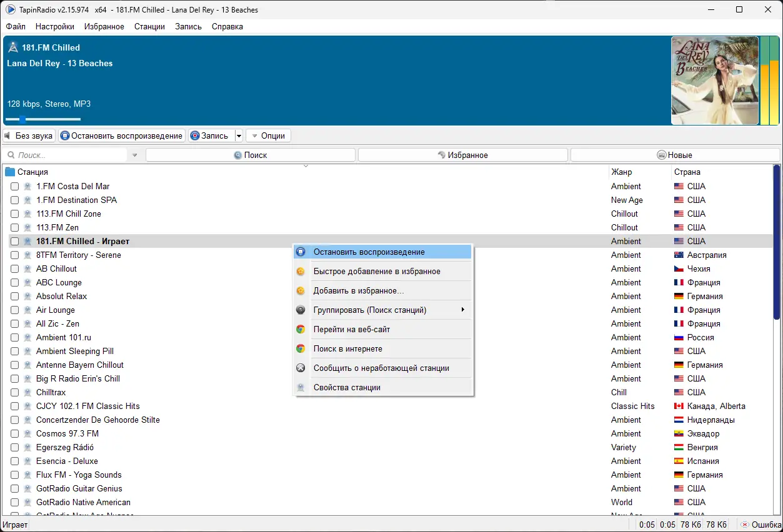Select the GotRadio Native American station
This screenshot has height=532, width=783.
coord(83,502)
